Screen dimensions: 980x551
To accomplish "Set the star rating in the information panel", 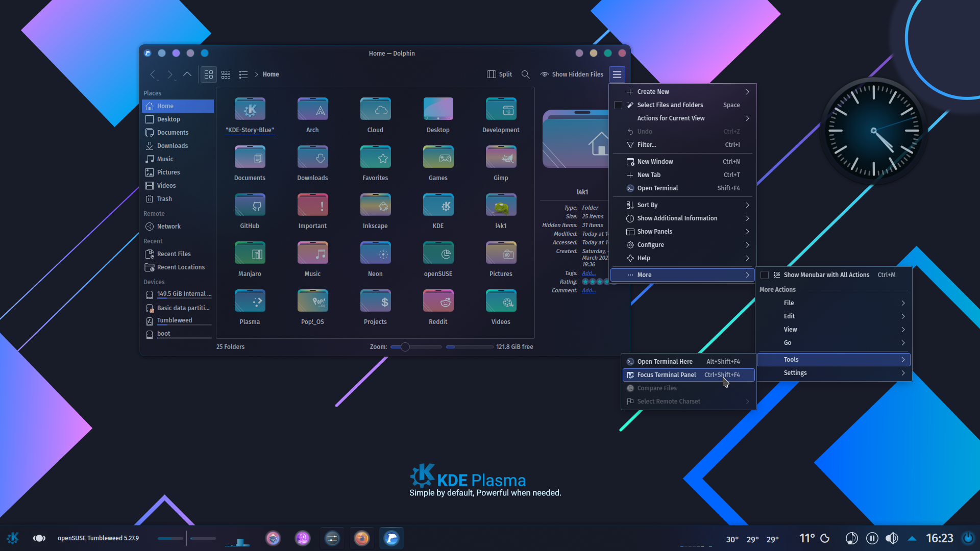I will [x=596, y=282].
